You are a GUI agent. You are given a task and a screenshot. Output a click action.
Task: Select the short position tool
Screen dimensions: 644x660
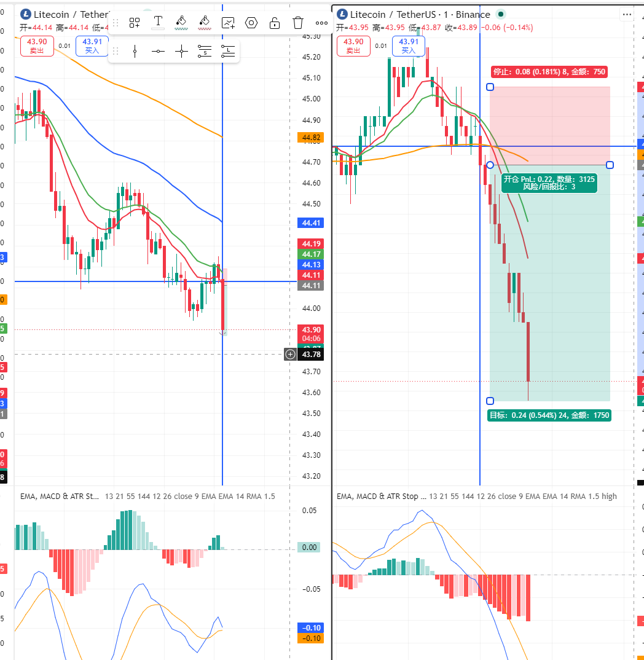point(205,52)
